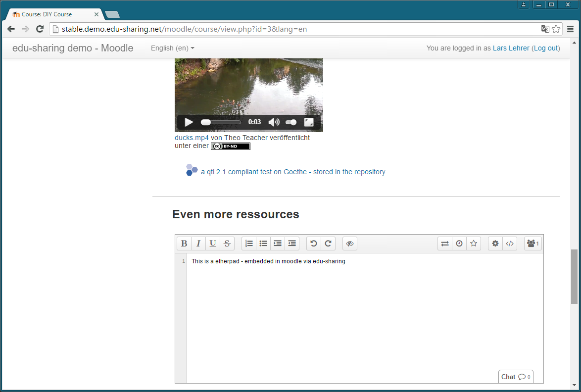
Task: Save revision with star icon
Action: [x=474, y=244]
